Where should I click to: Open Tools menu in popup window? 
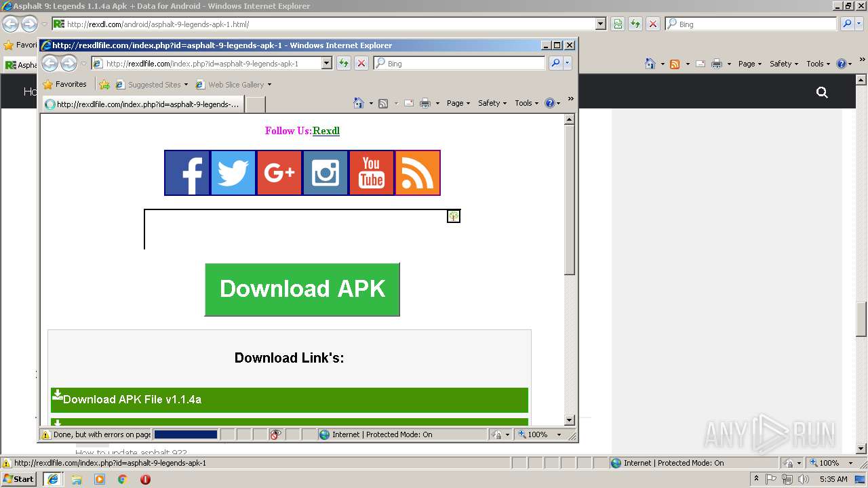tap(526, 103)
